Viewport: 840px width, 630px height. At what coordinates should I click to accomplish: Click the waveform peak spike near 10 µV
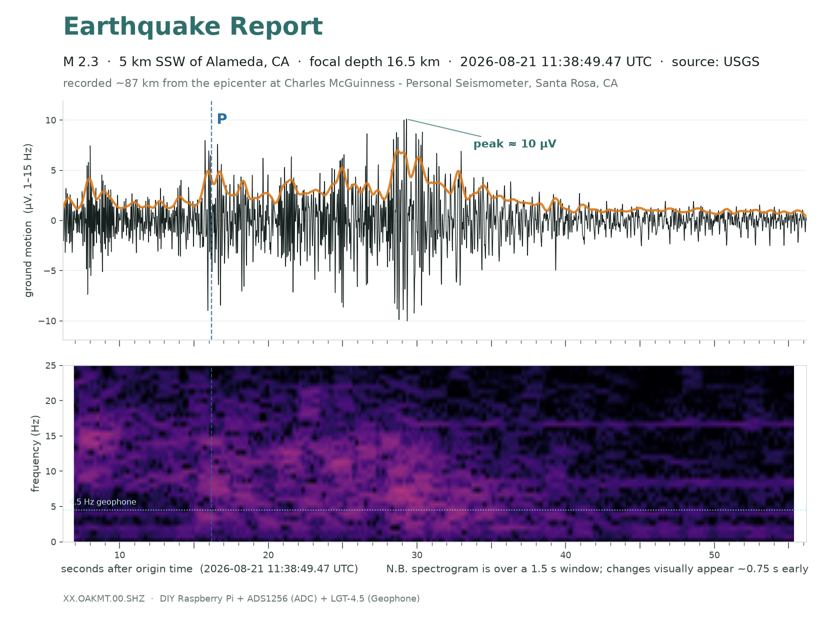pyautogui.click(x=406, y=120)
